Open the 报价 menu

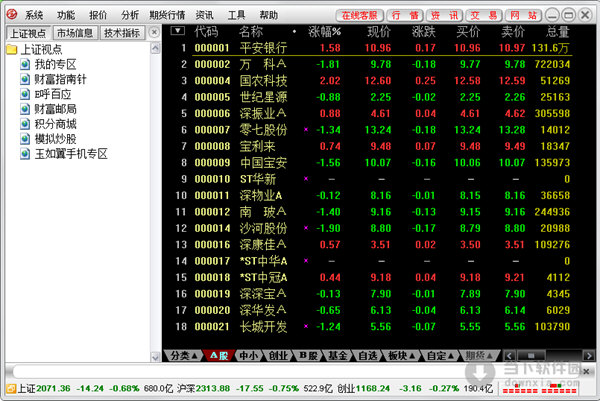(x=98, y=15)
